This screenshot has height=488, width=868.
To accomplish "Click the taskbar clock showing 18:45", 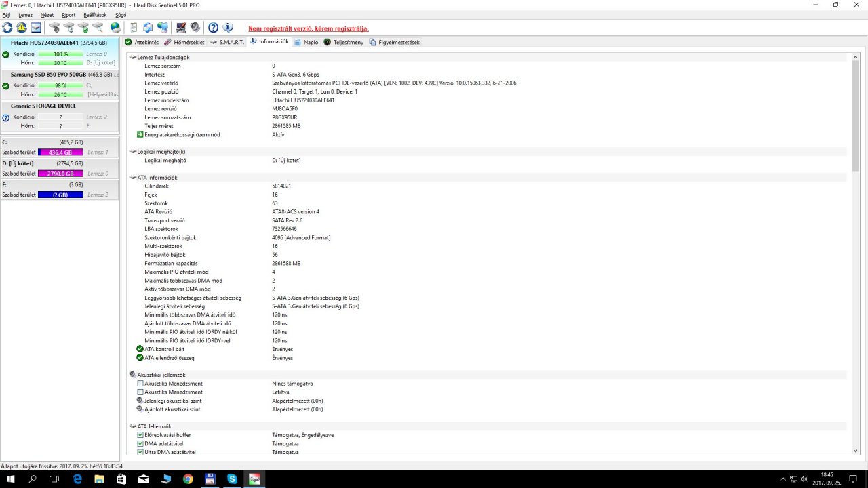I will (827, 479).
